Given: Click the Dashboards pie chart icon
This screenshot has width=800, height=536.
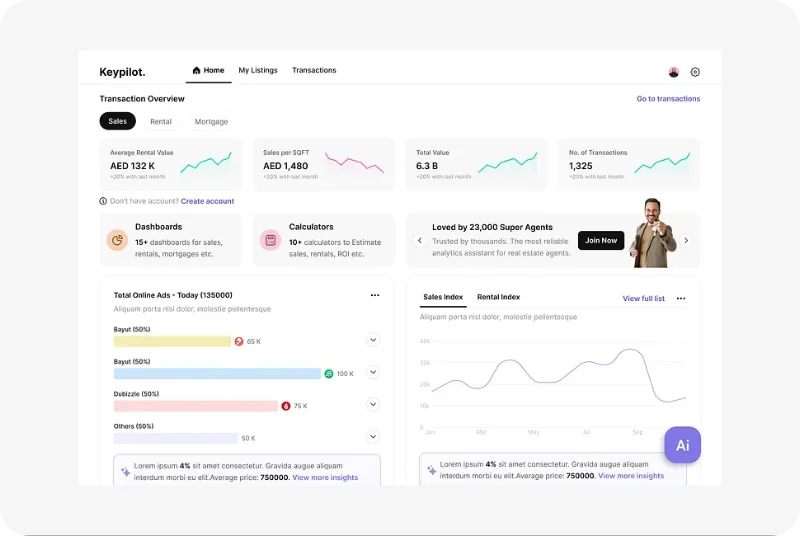Looking at the screenshot, I should pos(117,240).
